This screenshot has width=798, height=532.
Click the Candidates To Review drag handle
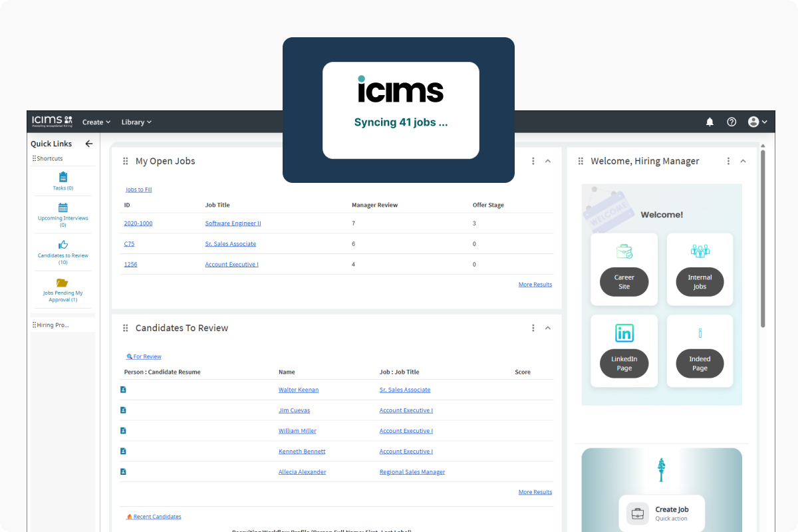click(125, 328)
